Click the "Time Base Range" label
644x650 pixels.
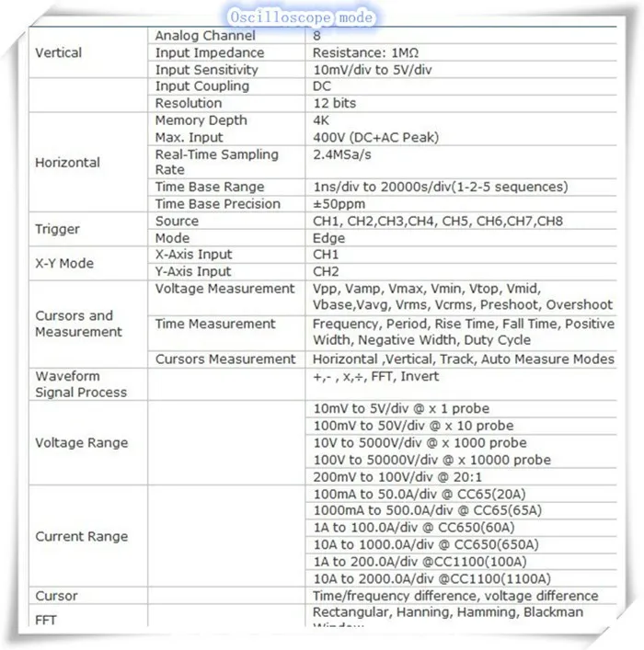click(210, 187)
